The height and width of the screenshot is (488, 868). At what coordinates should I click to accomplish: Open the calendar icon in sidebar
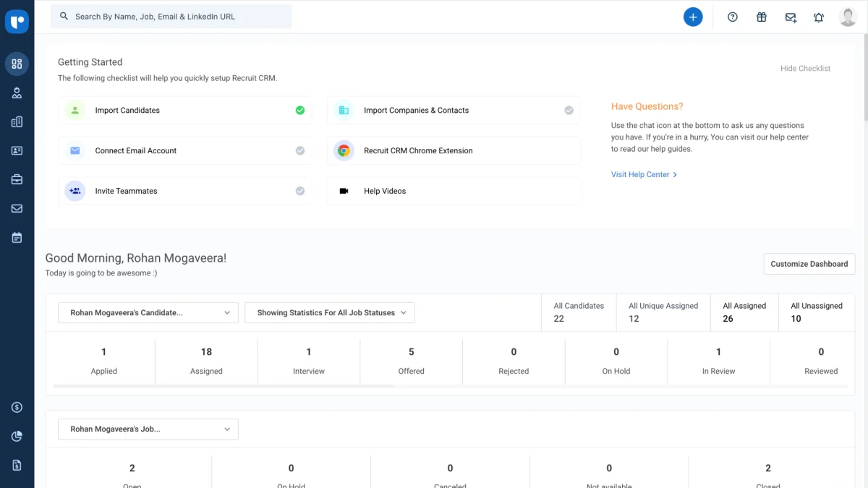tap(17, 237)
